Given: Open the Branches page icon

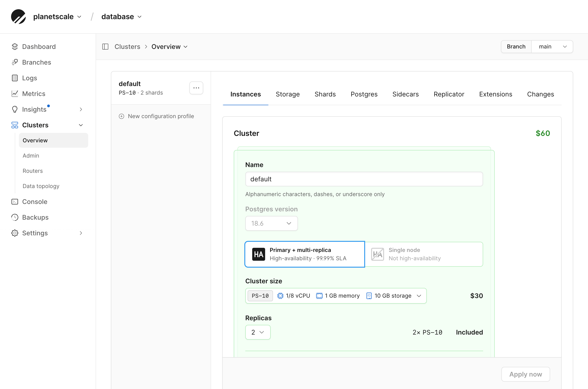Looking at the screenshot, I should pyautogui.click(x=15, y=62).
